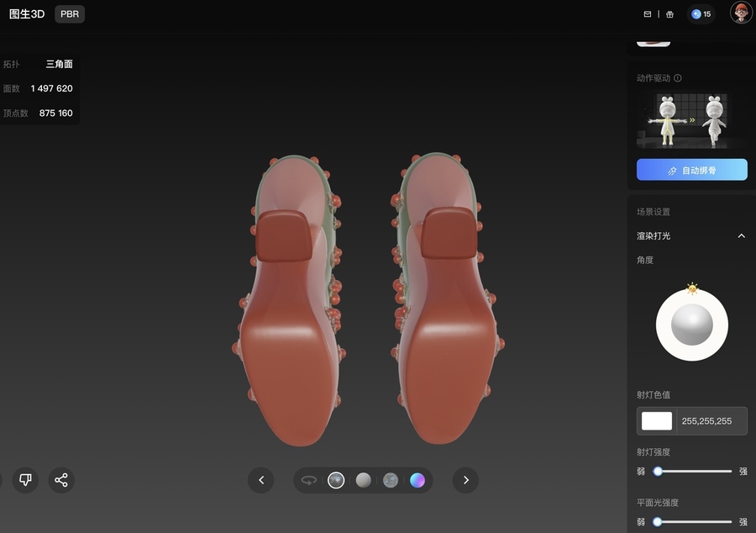Click the 图生3D title

click(x=27, y=14)
